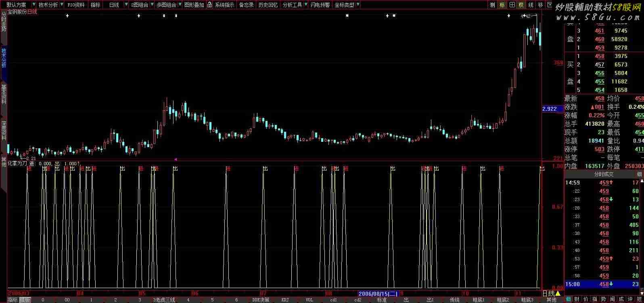Click the 化繁为刀 indicator title
The width and height of the screenshot is (644, 303).
(17, 164)
